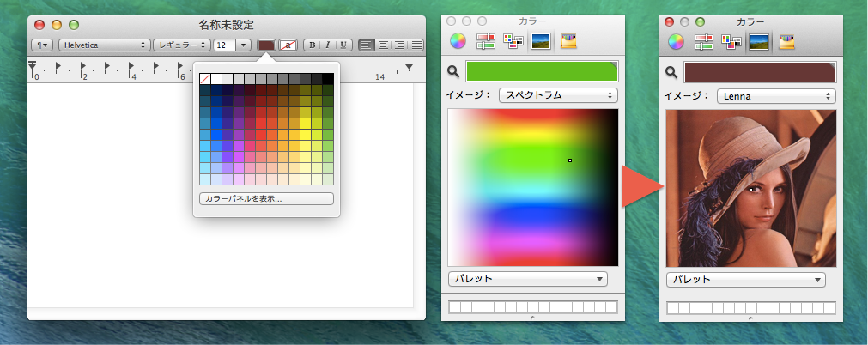868x345 pixels.
Task: Click the brown text color button in toolbar
Action: [x=267, y=45]
